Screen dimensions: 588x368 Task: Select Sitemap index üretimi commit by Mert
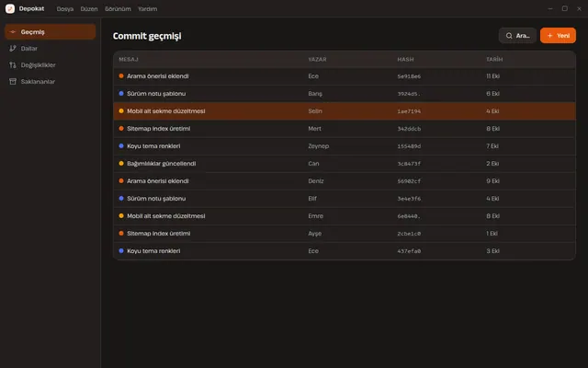(x=345, y=129)
